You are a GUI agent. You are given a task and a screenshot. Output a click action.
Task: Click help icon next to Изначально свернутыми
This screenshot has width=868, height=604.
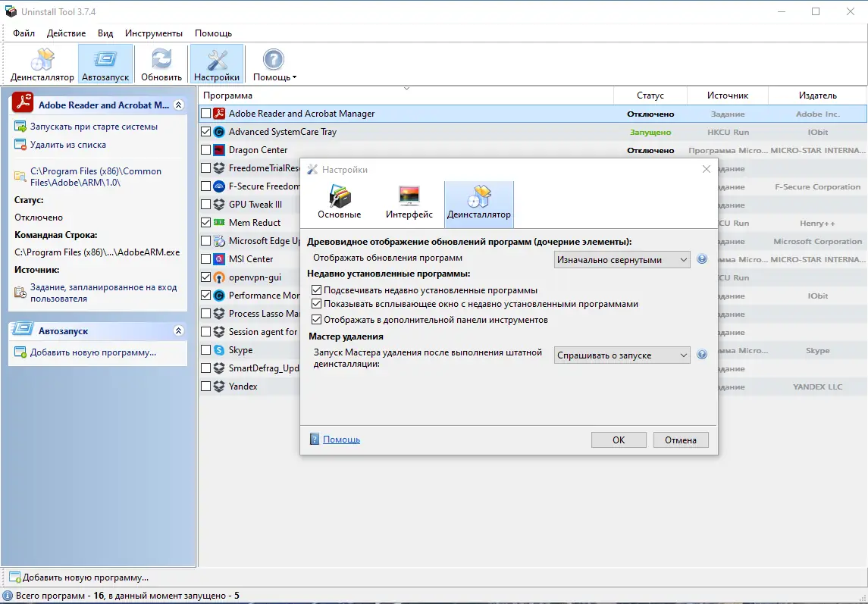tap(702, 259)
